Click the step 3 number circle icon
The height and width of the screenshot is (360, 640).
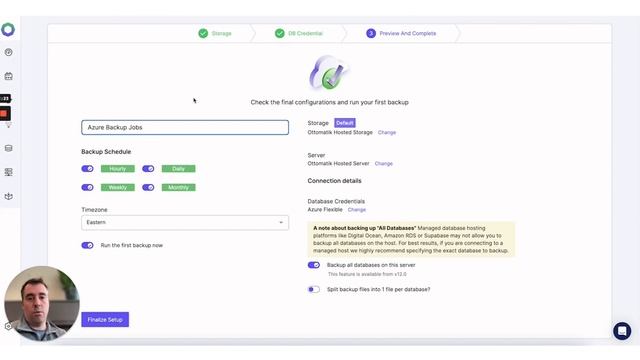point(371,33)
